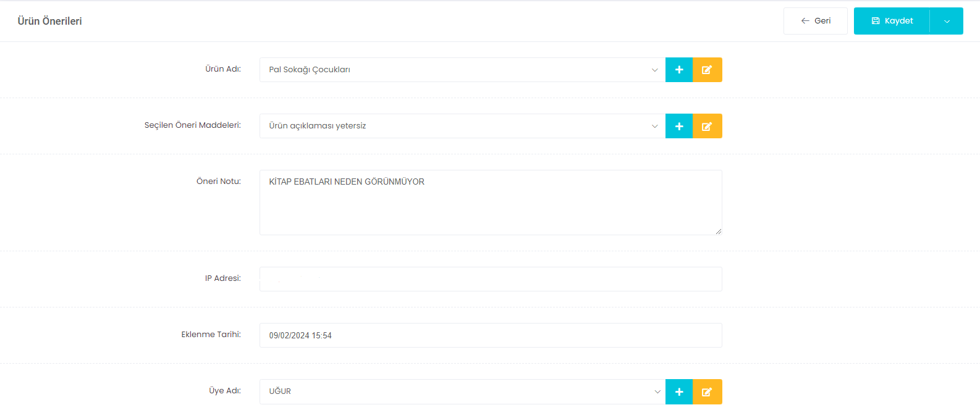This screenshot has height=418, width=980.
Task: Click the Kaydet save button
Action: pos(892,21)
